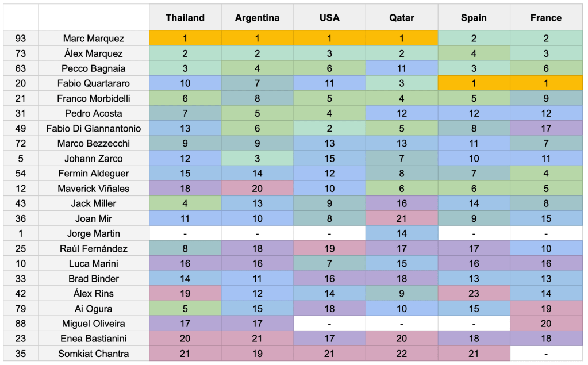Click Álex Rins' Spain result 23

click(474, 294)
